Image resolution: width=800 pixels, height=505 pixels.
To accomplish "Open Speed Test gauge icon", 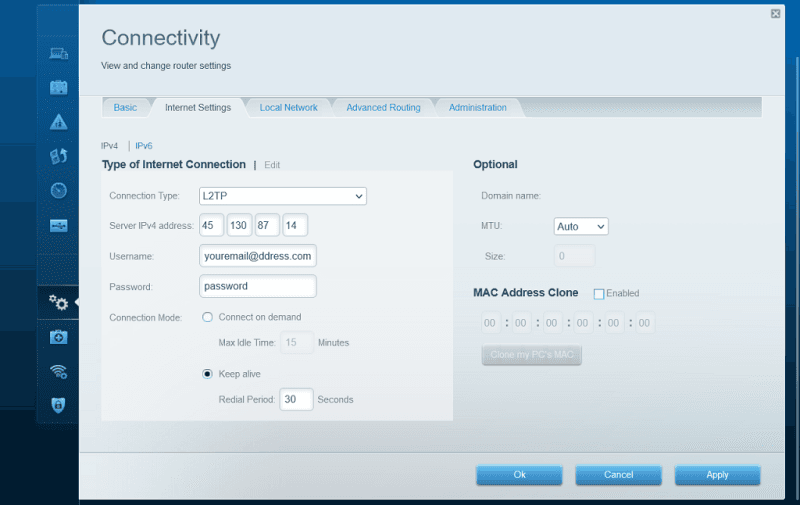I will (58, 190).
